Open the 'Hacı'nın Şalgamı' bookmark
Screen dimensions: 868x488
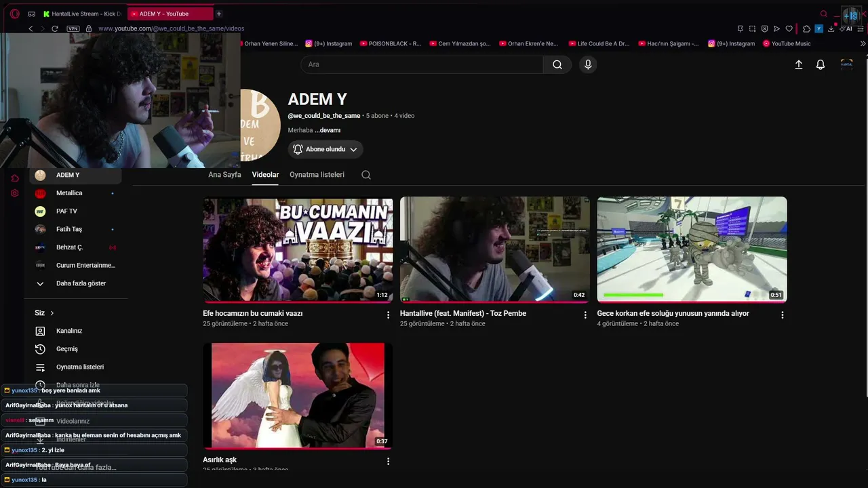pos(669,43)
